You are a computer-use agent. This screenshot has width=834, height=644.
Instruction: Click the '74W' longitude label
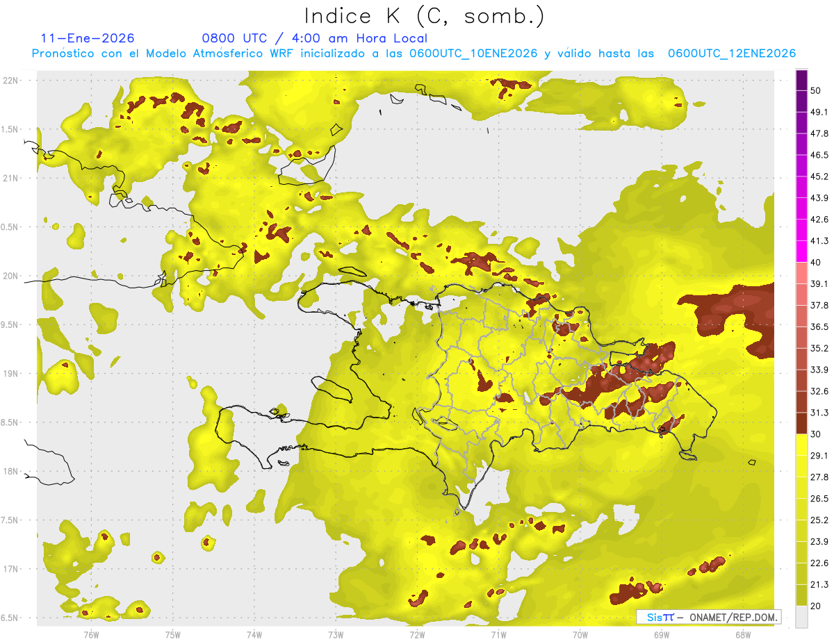coord(254,634)
